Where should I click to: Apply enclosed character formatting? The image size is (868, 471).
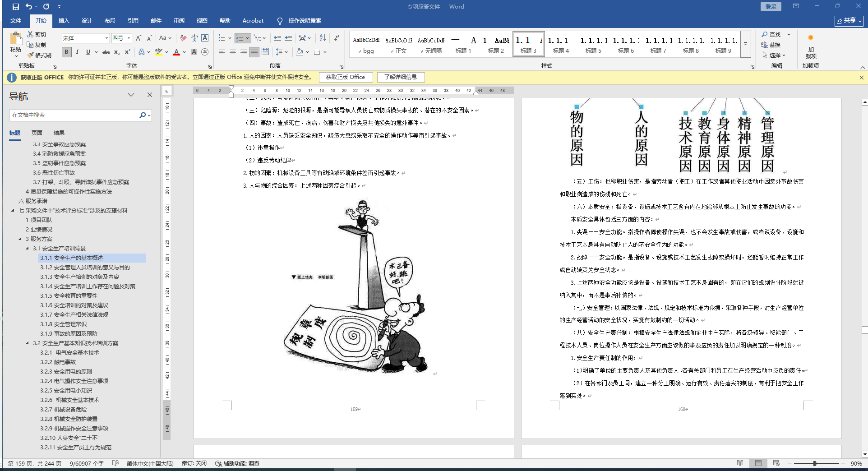click(x=205, y=52)
